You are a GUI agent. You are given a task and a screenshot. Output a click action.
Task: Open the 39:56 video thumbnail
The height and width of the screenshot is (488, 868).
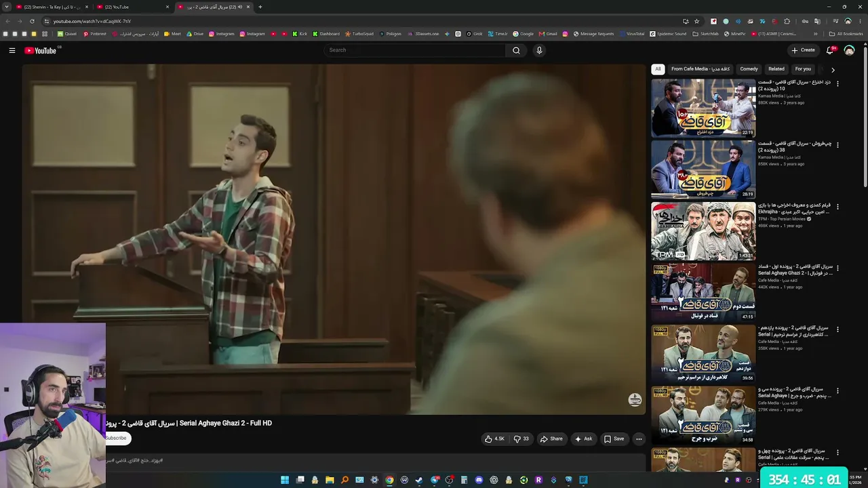703,354
